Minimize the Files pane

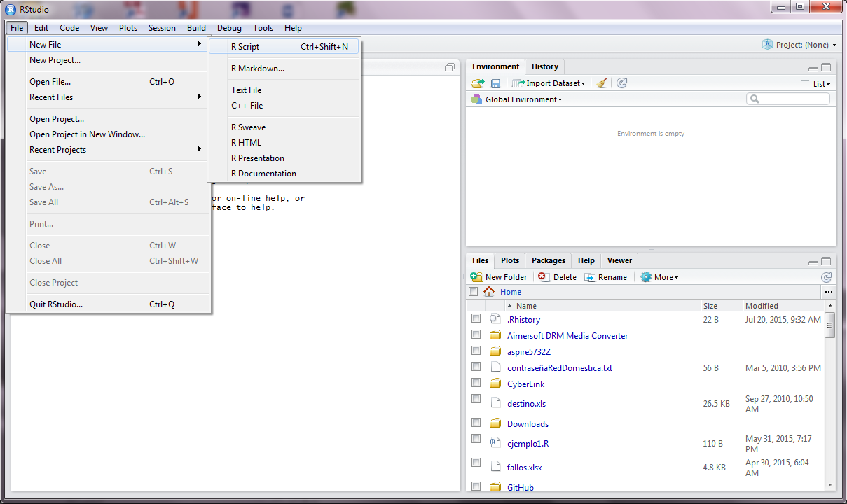(813, 262)
